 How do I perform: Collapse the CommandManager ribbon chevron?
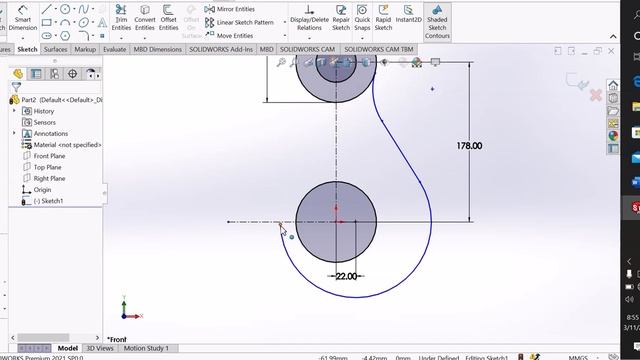(x=613, y=36)
